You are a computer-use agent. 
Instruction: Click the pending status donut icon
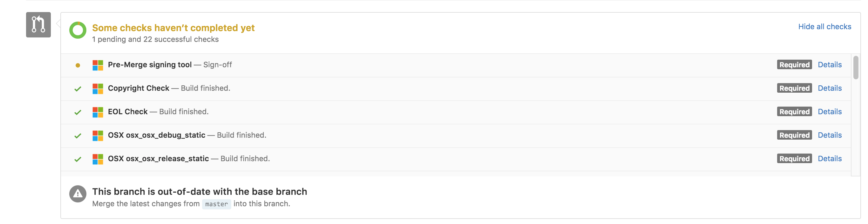78,30
